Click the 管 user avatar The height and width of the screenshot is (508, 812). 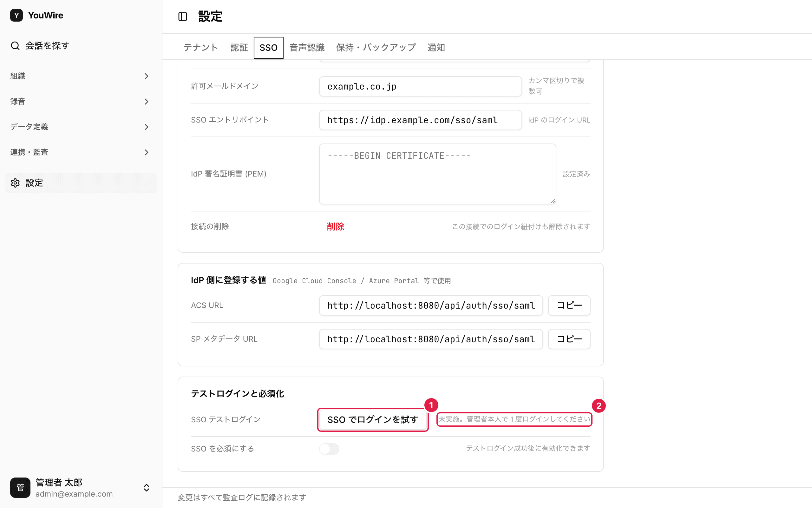pos(20,487)
